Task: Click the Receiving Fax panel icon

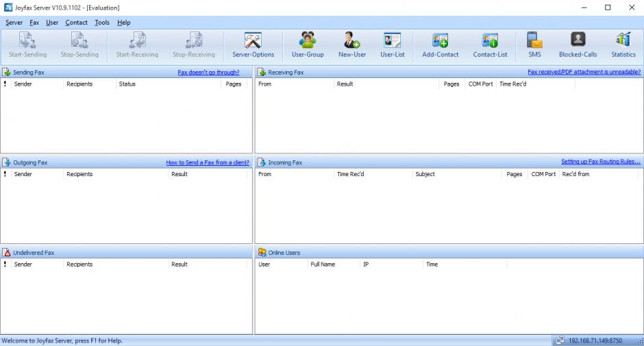Action: [262, 73]
